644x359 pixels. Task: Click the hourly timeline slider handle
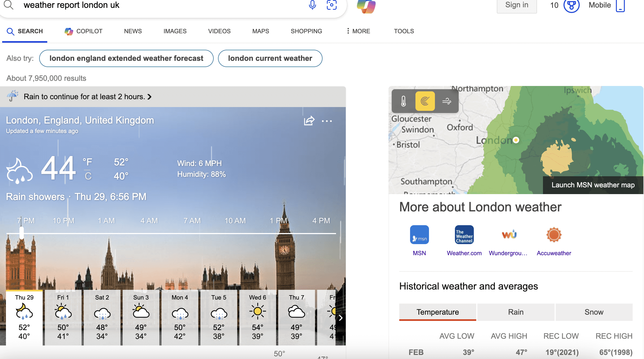click(22, 233)
